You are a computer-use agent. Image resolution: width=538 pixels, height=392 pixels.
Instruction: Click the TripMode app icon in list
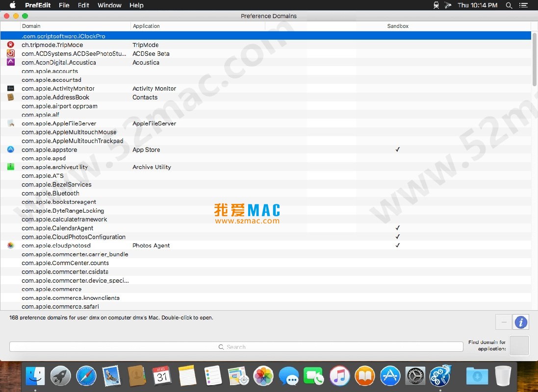[x=11, y=45]
